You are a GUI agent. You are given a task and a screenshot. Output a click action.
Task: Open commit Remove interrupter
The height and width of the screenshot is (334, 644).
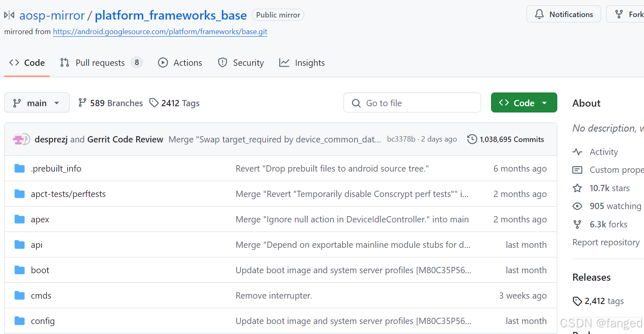274,296
